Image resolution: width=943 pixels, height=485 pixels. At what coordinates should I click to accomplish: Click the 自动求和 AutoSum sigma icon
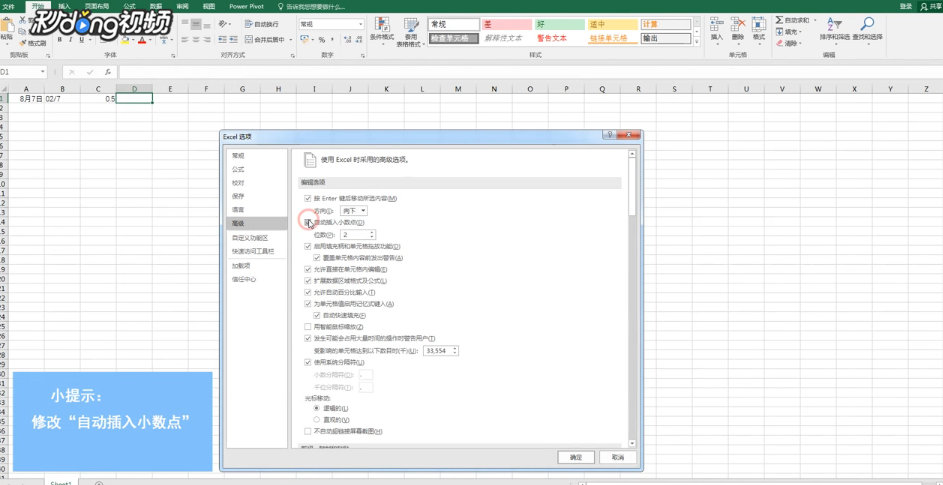[x=779, y=20]
